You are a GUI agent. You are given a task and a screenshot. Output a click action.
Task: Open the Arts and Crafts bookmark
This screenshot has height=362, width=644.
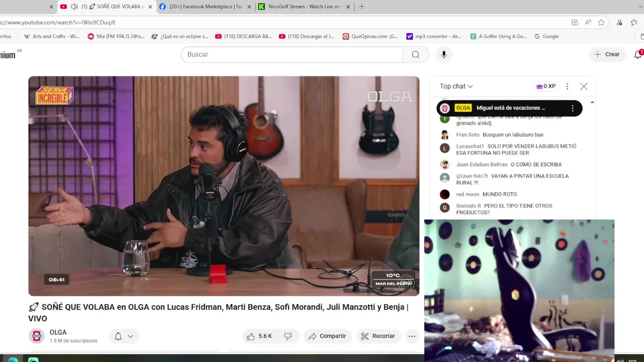pyautogui.click(x=52, y=36)
